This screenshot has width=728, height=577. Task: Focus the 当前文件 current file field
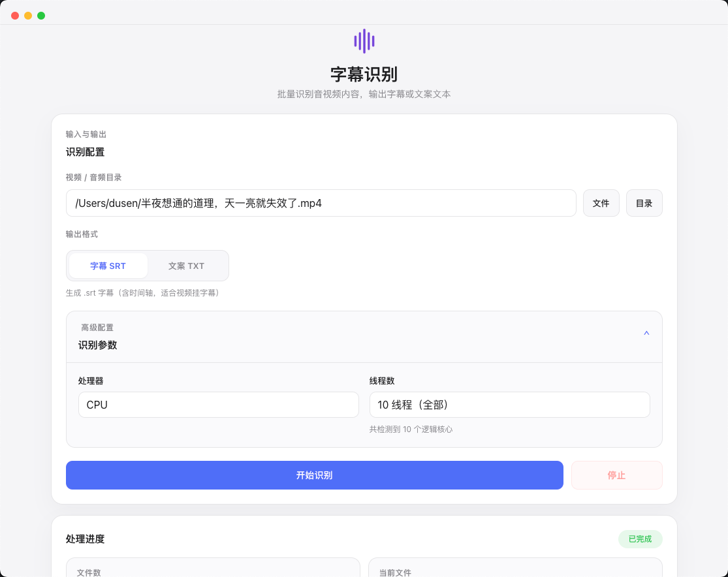(x=515, y=572)
